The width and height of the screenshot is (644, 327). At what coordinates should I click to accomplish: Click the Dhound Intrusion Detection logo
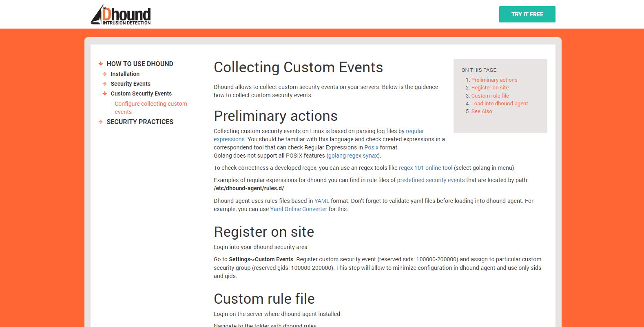121,15
